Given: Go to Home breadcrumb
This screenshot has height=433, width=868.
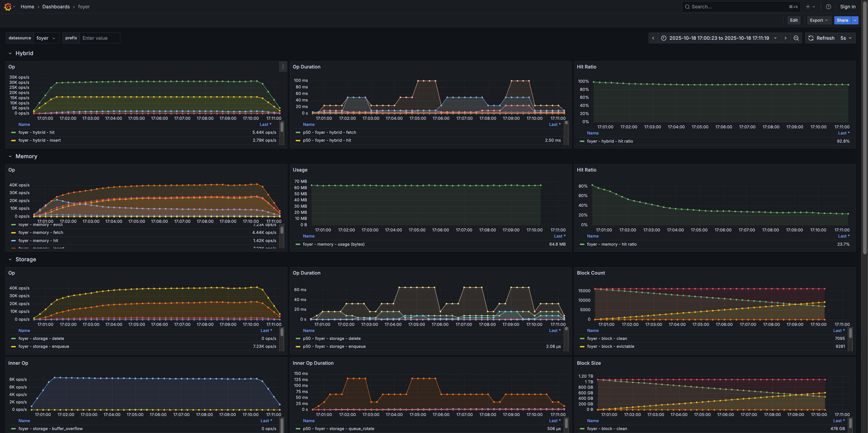Looking at the screenshot, I should pos(27,7).
